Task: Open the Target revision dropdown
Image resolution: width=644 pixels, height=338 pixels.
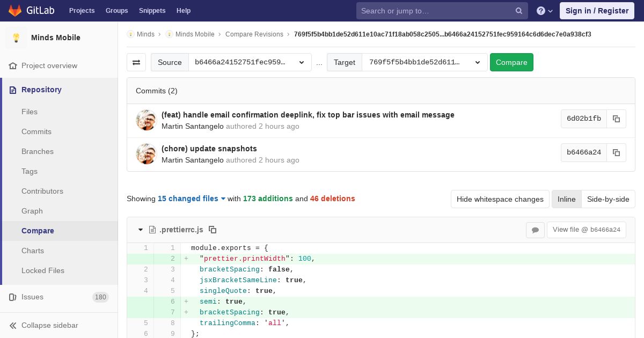Action: pos(425,62)
